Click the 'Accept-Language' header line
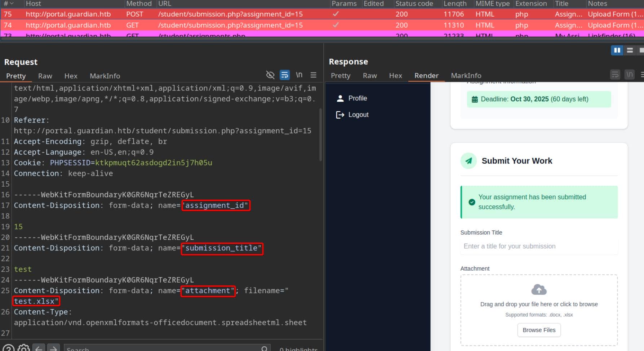This screenshot has height=351, width=644. [x=84, y=152]
